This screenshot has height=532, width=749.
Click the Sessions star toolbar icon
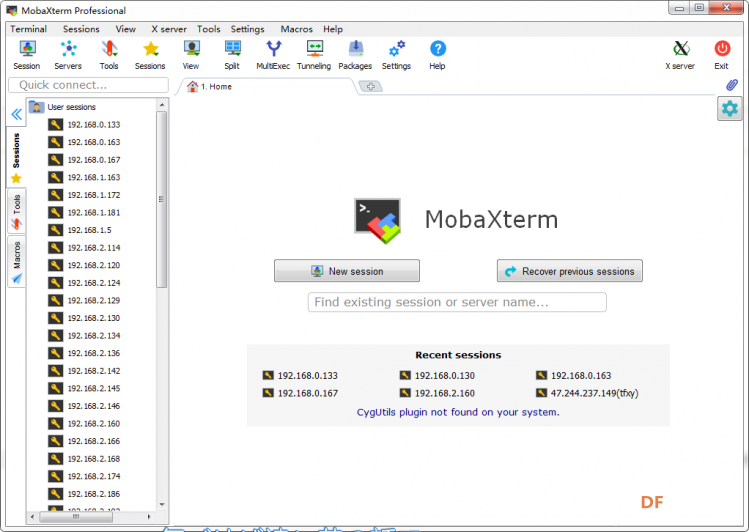(150, 55)
